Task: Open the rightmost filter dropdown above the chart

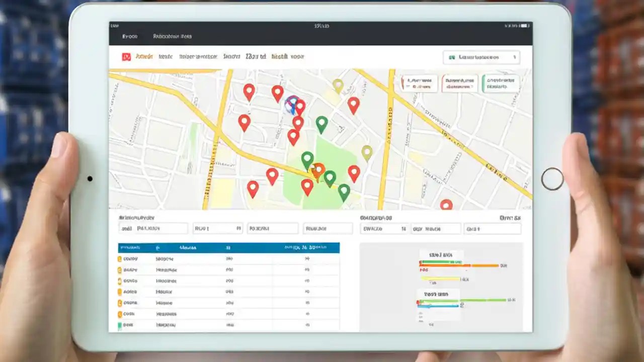Action: point(492,228)
